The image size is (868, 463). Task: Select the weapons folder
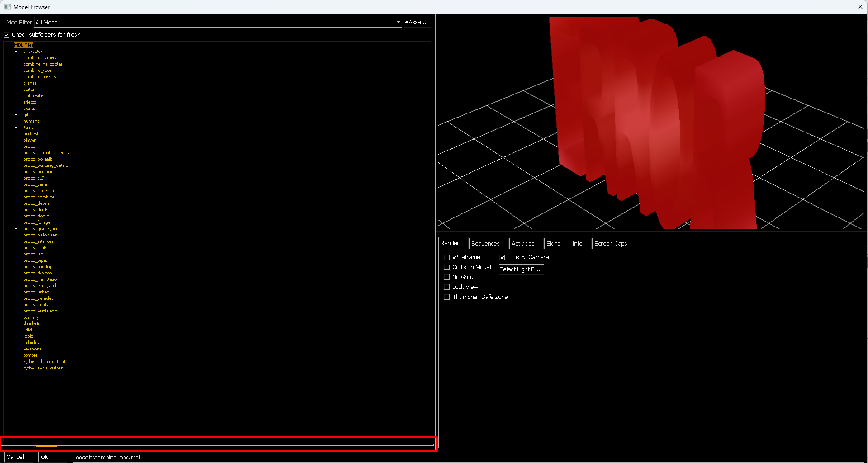point(32,349)
